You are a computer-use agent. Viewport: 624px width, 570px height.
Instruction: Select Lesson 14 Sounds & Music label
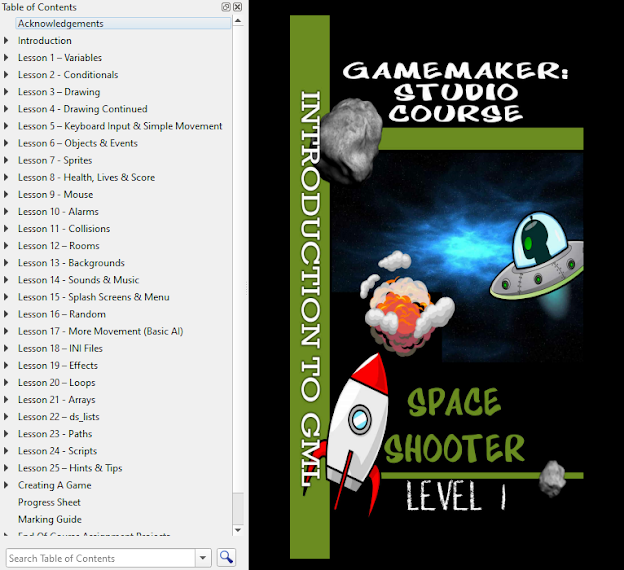click(78, 280)
